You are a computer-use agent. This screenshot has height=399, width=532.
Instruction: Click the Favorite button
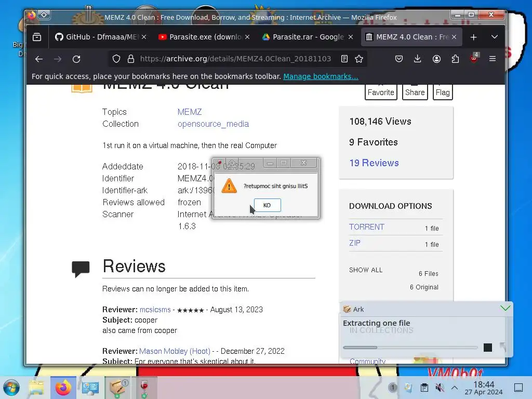click(x=381, y=92)
